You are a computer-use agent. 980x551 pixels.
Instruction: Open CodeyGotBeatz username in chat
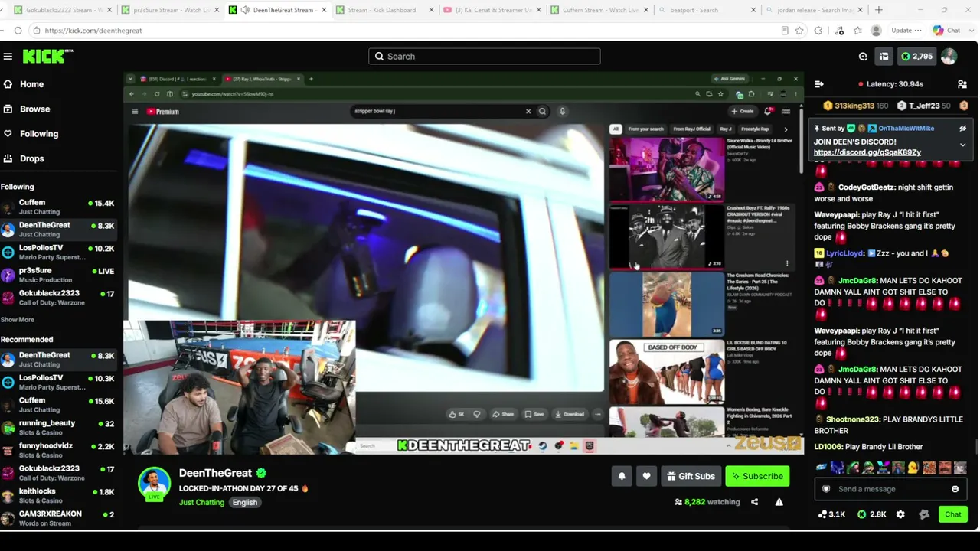(x=867, y=187)
